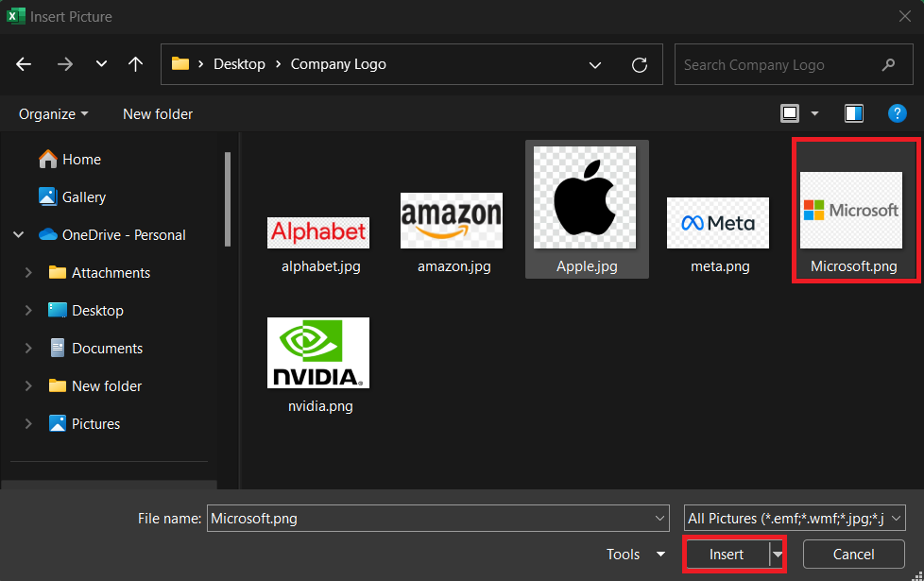Select the nvidia.png thumbnail
This screenshot has height=581, width=924.
318,353
